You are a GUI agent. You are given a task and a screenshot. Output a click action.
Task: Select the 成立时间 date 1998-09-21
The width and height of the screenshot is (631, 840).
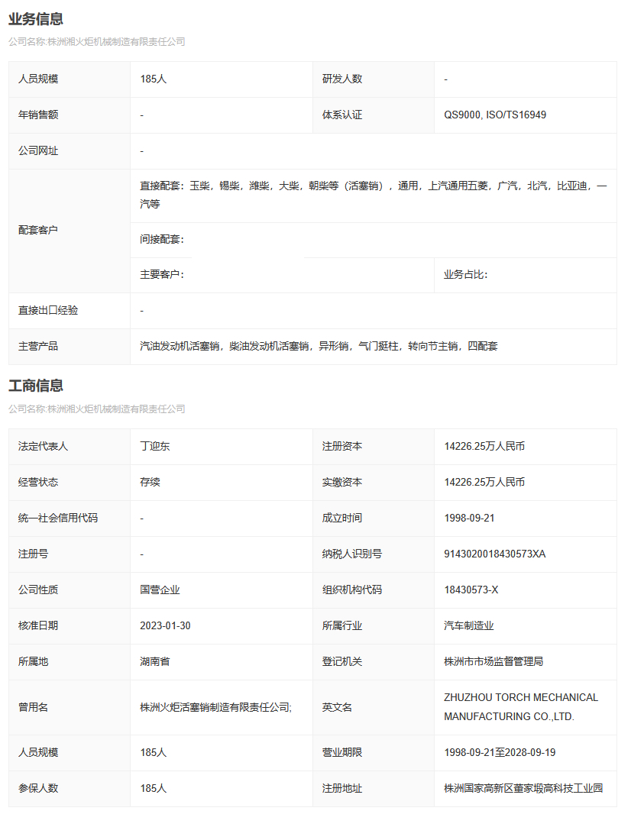coord(469,519)
